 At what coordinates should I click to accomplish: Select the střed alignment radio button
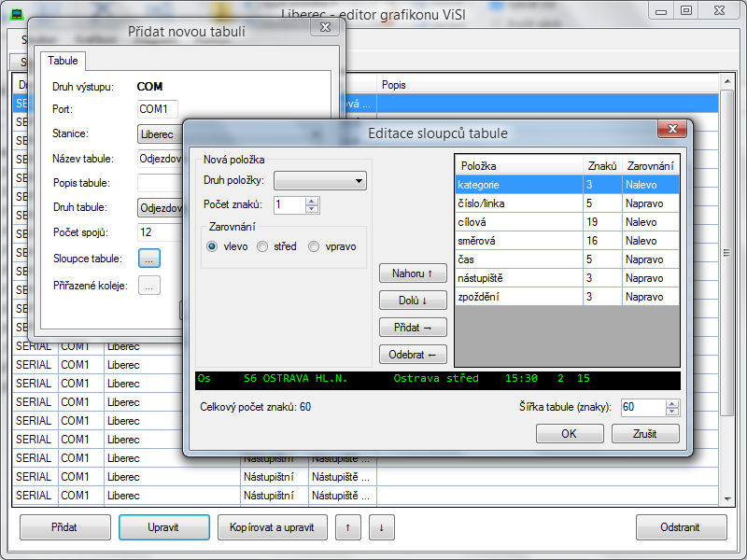(x=262, y=246)
